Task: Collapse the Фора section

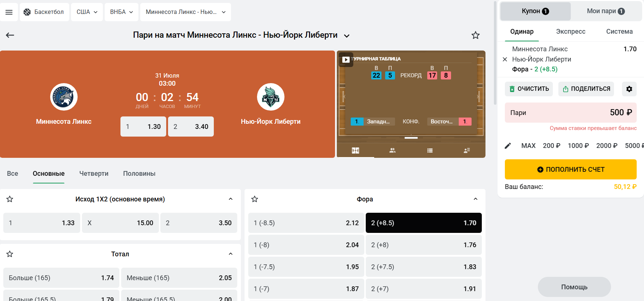Action: (x=476, y=199)
